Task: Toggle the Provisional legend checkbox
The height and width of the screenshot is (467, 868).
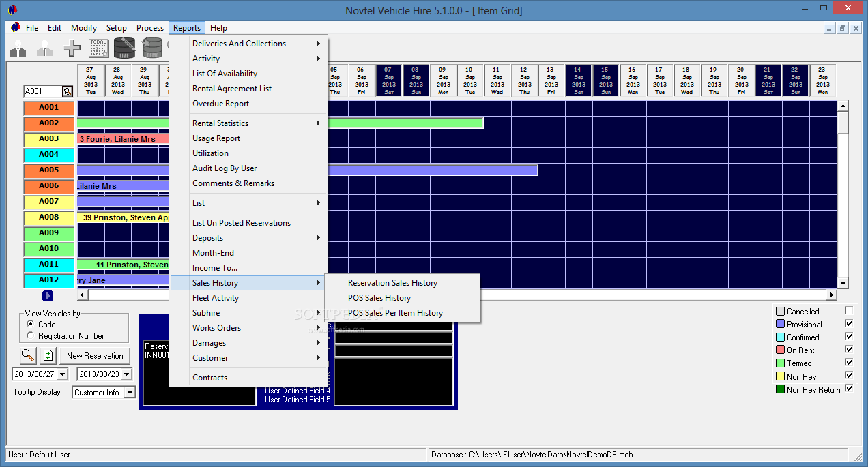Action: [849, 324]
